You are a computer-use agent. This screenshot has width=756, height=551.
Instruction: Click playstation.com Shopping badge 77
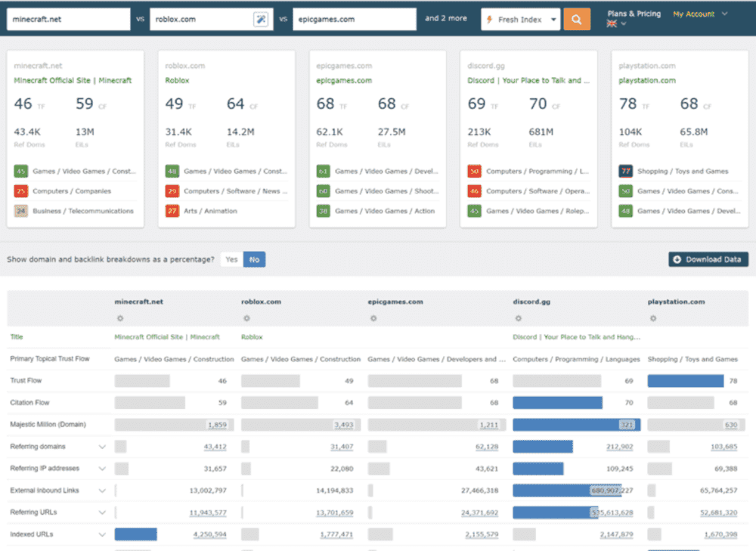point(626,171)
